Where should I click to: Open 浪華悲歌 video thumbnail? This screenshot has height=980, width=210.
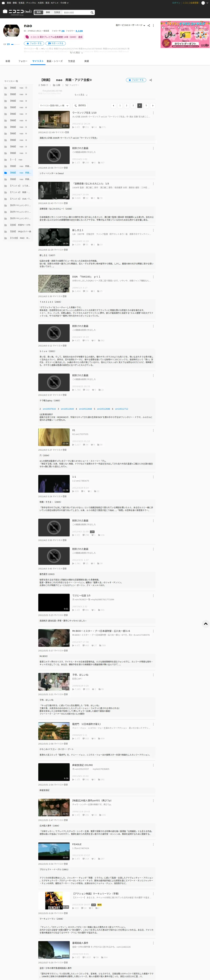pos(54,190)
